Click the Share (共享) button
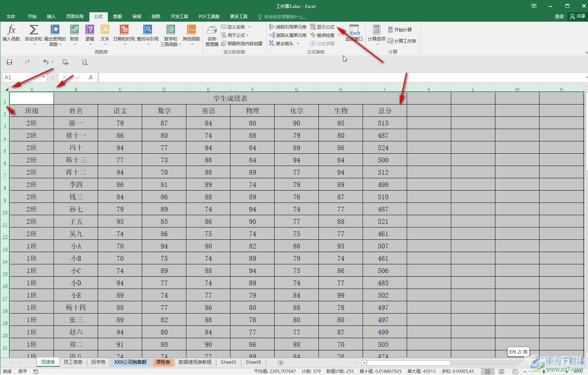Screen dimensions: 588x375 coord(578,16)
